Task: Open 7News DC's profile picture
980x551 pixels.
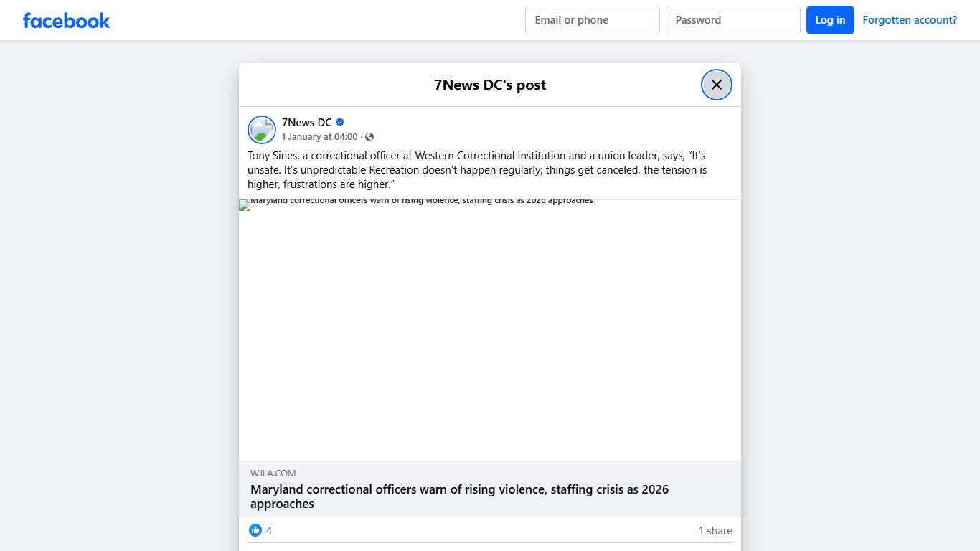Action: tap(262, 130)
